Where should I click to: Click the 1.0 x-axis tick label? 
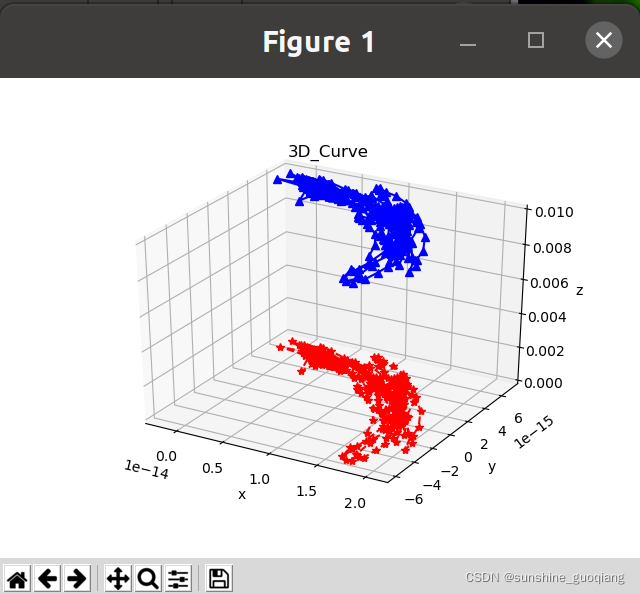point(259,479)
